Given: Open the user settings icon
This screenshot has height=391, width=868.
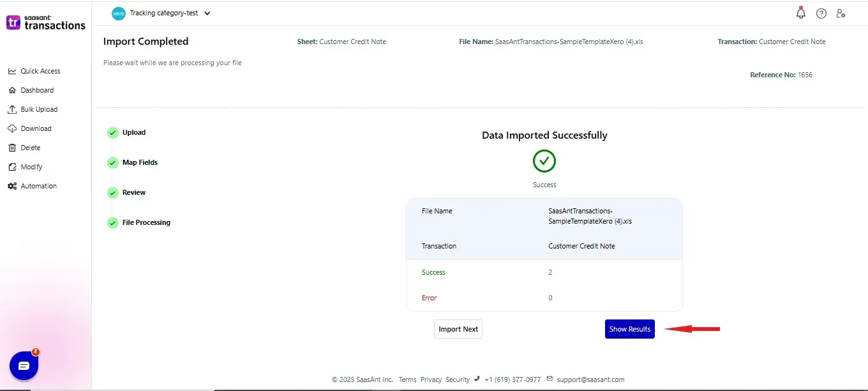Looking at the screenshot, I should click(841, 13).
